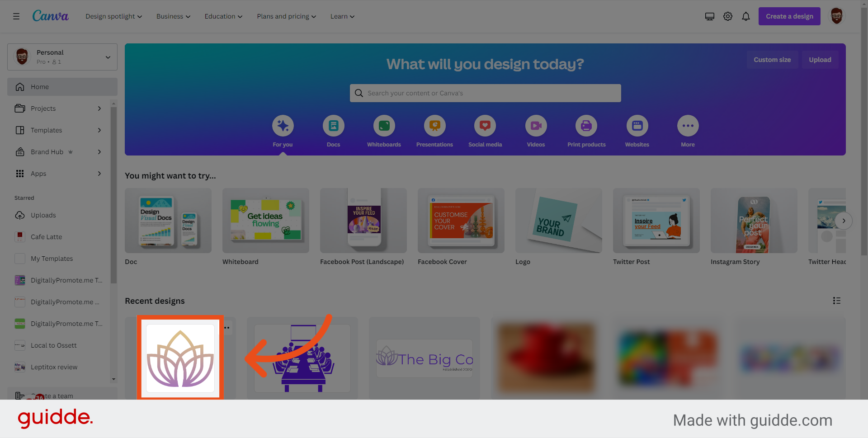Screen dimensions: 868x438
Task: Expand the Projects sidebar chevron
Action: click(x=99, y=108)
